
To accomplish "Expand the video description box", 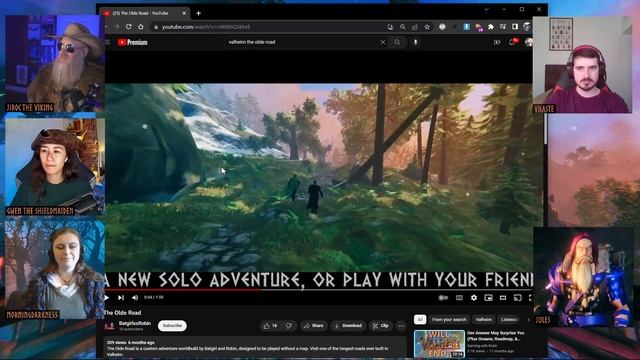I will click(x=255, y=348).
